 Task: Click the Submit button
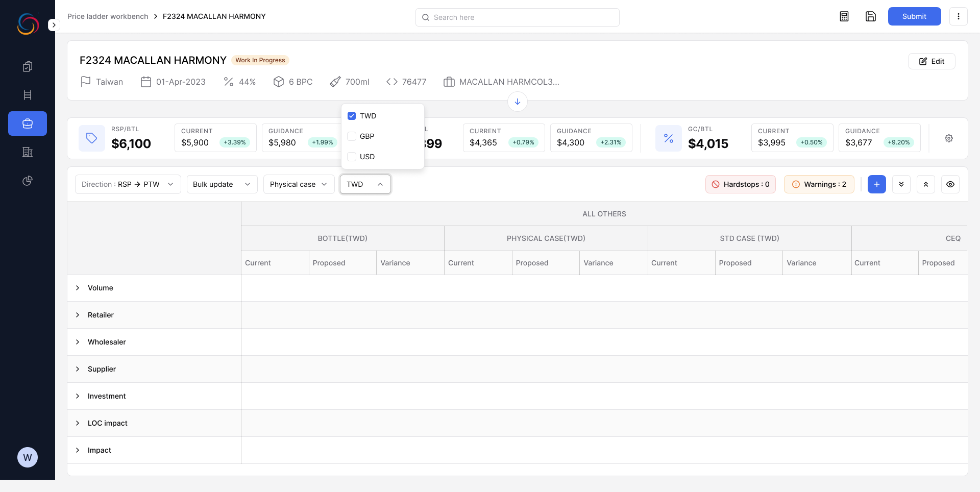914,16
